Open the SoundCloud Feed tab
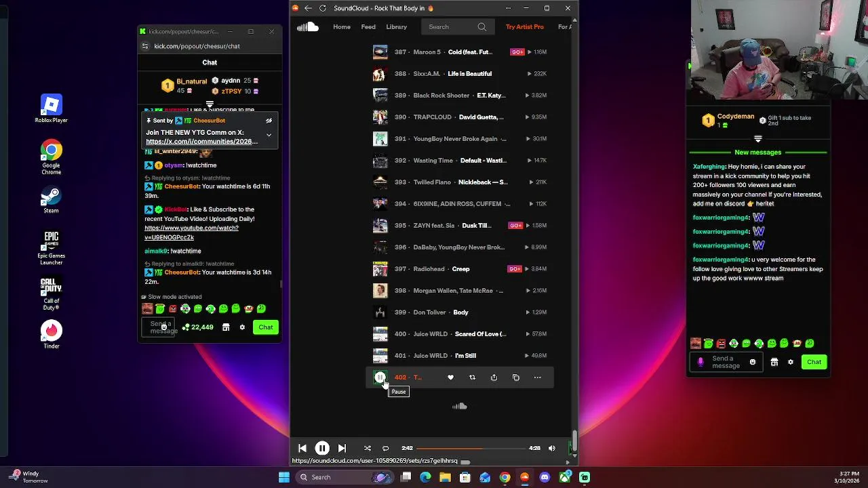Viewport: 868px width, 488px height. click(x=368, y=27)
